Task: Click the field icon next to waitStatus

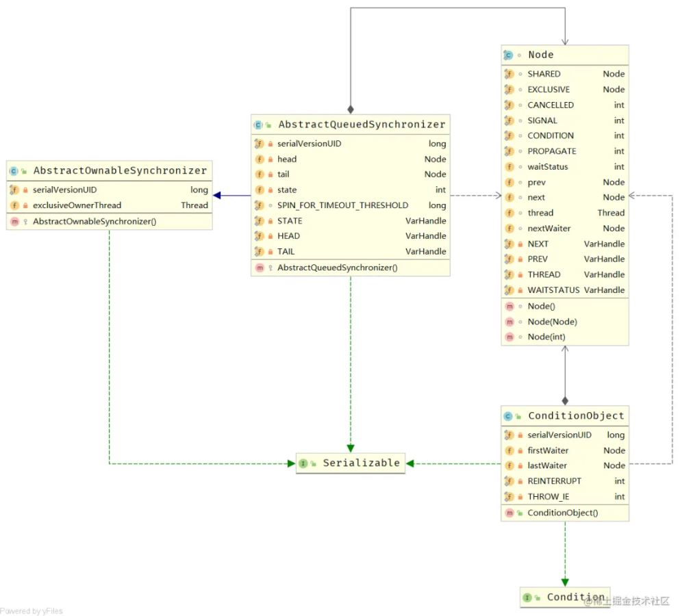Action: [x=509, y=166]
